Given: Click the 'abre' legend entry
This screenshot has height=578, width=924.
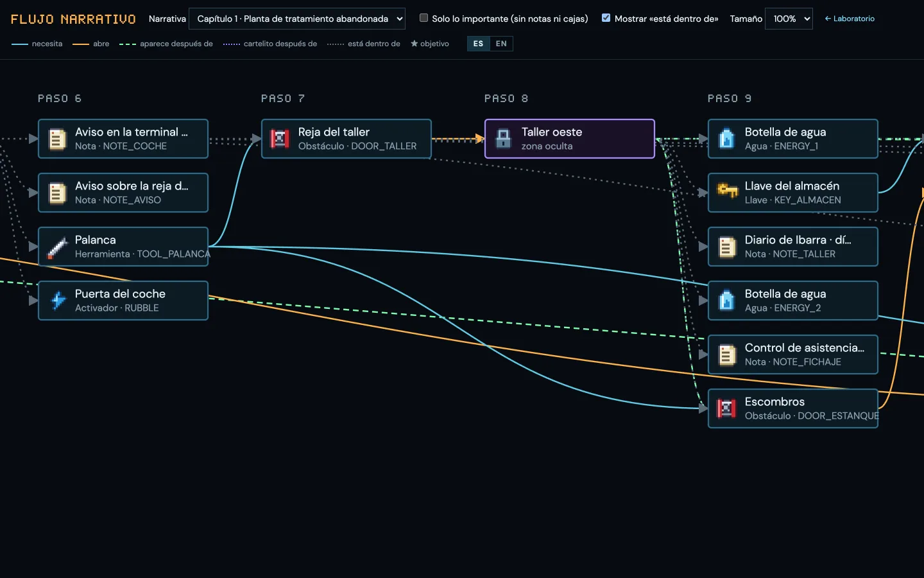Looking at the screenshot, I should tap(91, 44).
